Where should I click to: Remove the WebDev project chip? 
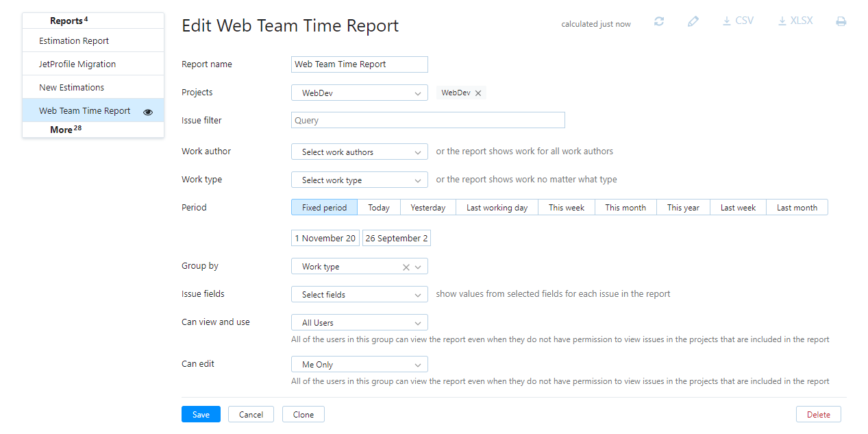pyautogui.click(x=478, y=92)
